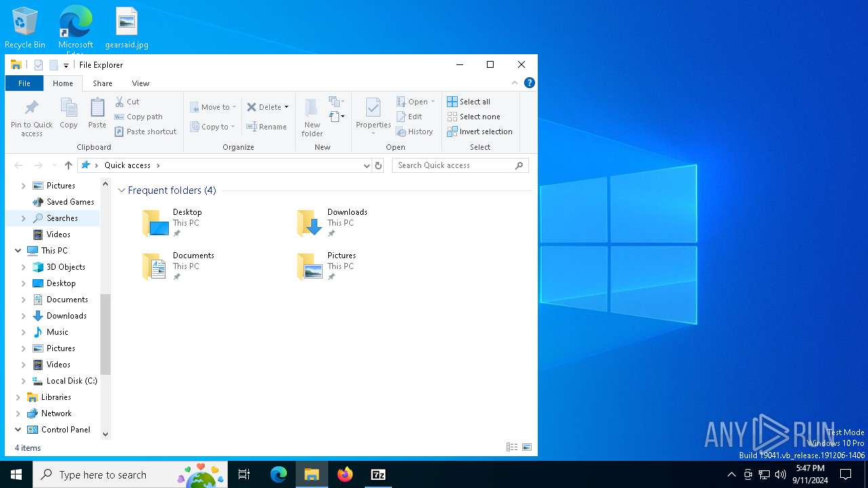The width and height of the screenshot is (868, 488).
Task: Click the navigation pane scrollbar down arrow
Action: (x=105, y=434)
